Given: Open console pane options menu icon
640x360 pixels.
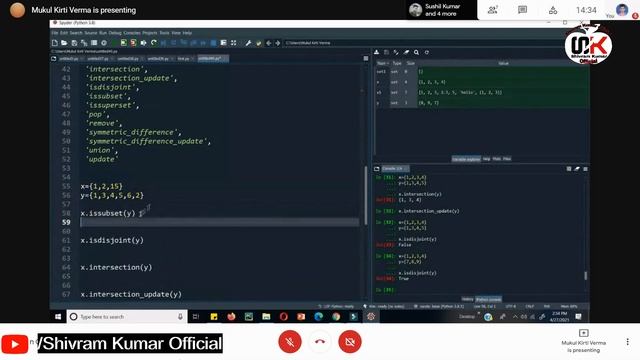Looking at the screenshot, I should pos(585,169).
